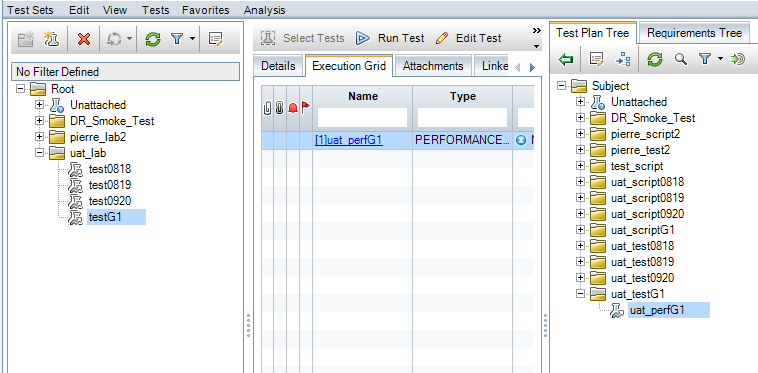Screen dimensions: 758x373
Task: Open the Favorites menu
Action: pos(205,10)
